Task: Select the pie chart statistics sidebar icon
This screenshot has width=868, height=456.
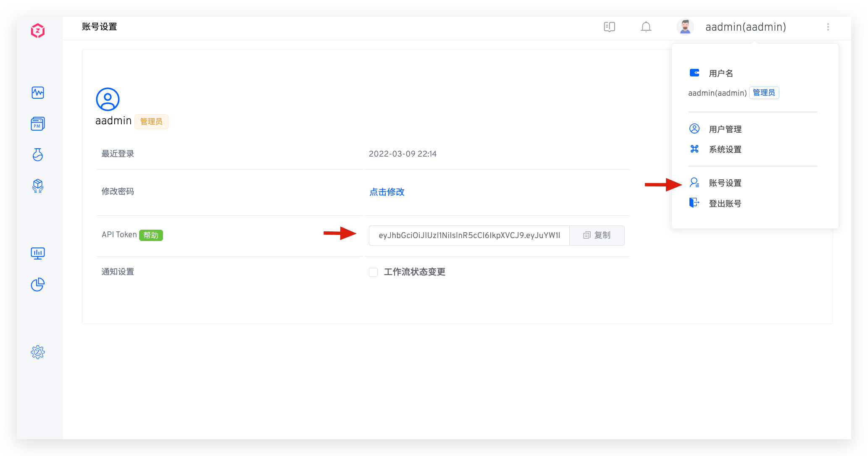Action: coord(37,285)
